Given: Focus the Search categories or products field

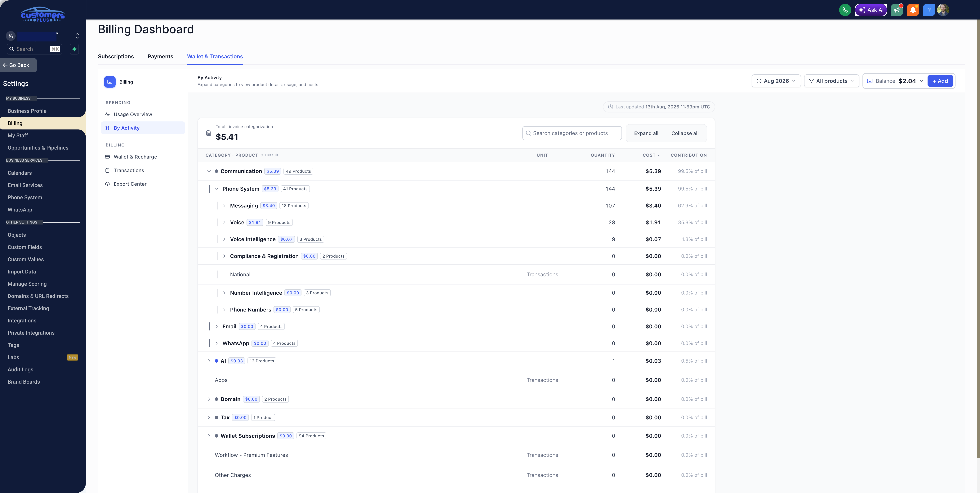Looking at the screenshot, I should pyautogui.click(x=572, y=133).
